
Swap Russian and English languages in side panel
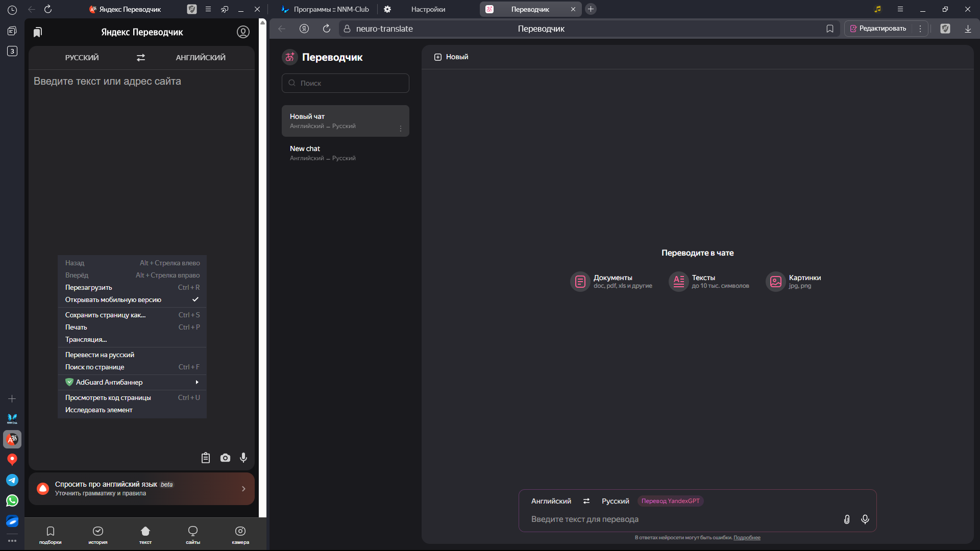(141, 58)
